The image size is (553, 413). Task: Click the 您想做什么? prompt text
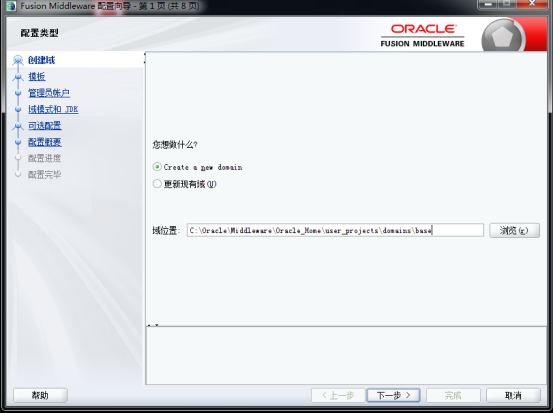click(175, 145)
